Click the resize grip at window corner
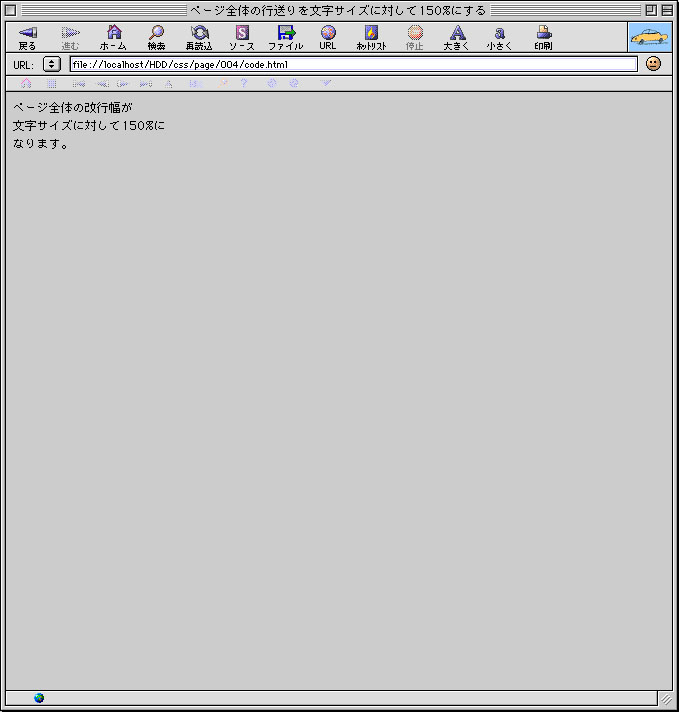Viewport: 679px width, 712px height. click(665, 698)
